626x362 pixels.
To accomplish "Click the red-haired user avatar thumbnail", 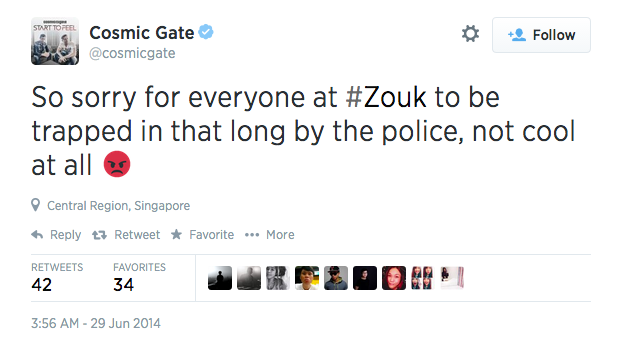I will tap(394, 278).
